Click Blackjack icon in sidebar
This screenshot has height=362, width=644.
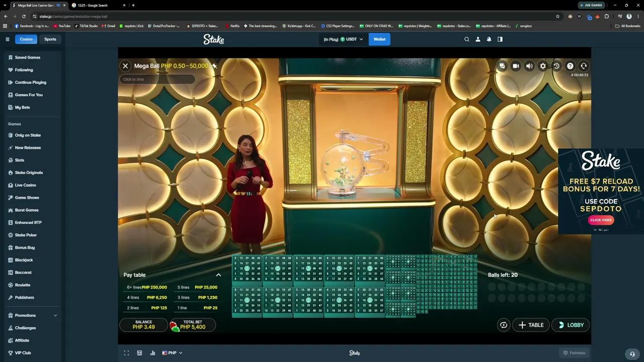11,260
